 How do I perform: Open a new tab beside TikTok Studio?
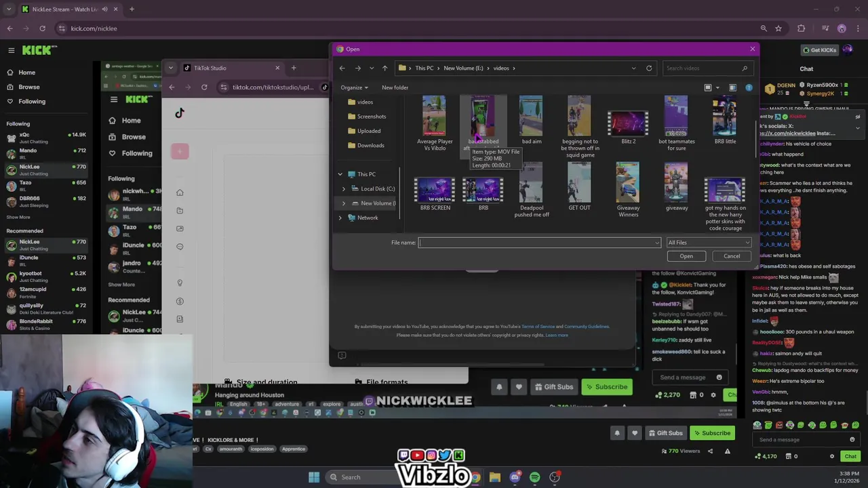(x=294, y=68)
